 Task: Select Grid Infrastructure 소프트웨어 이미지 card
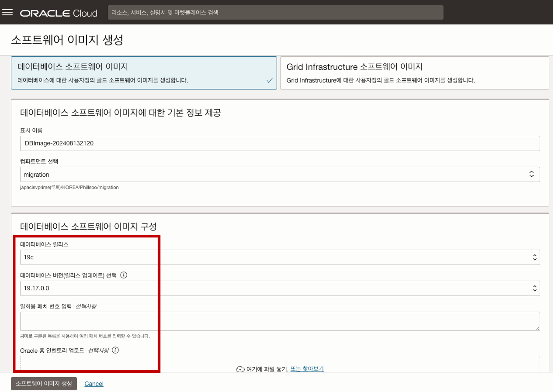(x=414, y=73)
